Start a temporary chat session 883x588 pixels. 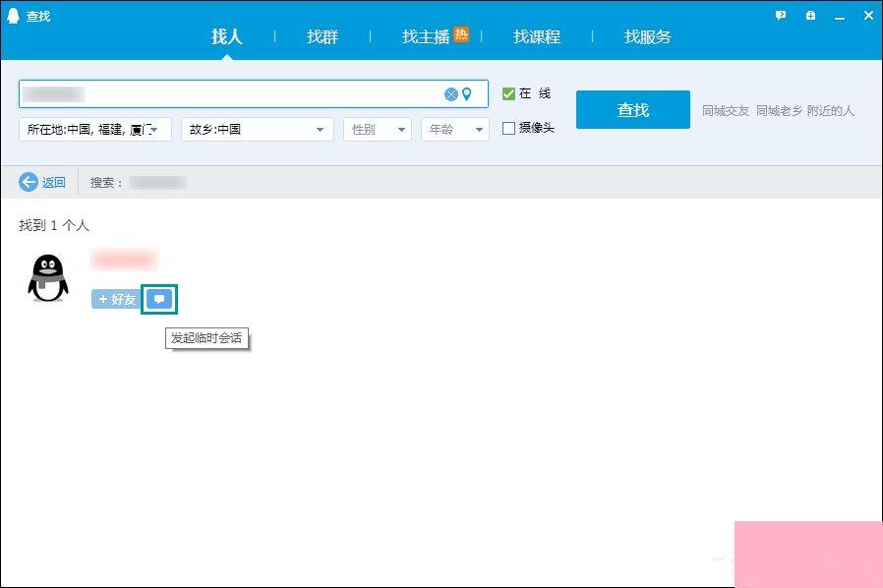click(x=159, y=299)
